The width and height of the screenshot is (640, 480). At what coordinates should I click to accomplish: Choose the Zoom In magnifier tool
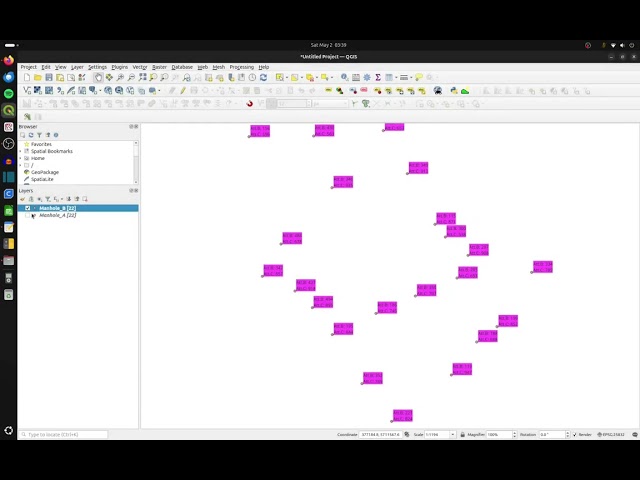click(x=120, y=77)
